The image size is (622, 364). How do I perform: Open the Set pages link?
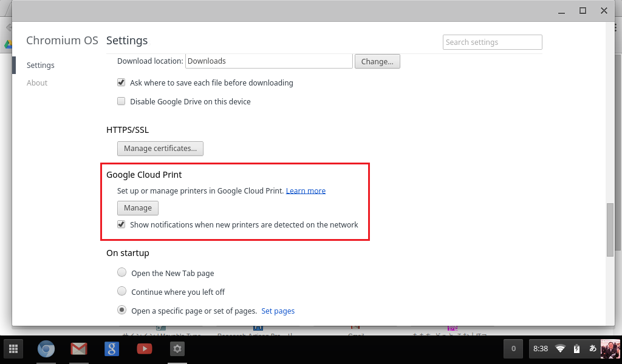(278, 311)
